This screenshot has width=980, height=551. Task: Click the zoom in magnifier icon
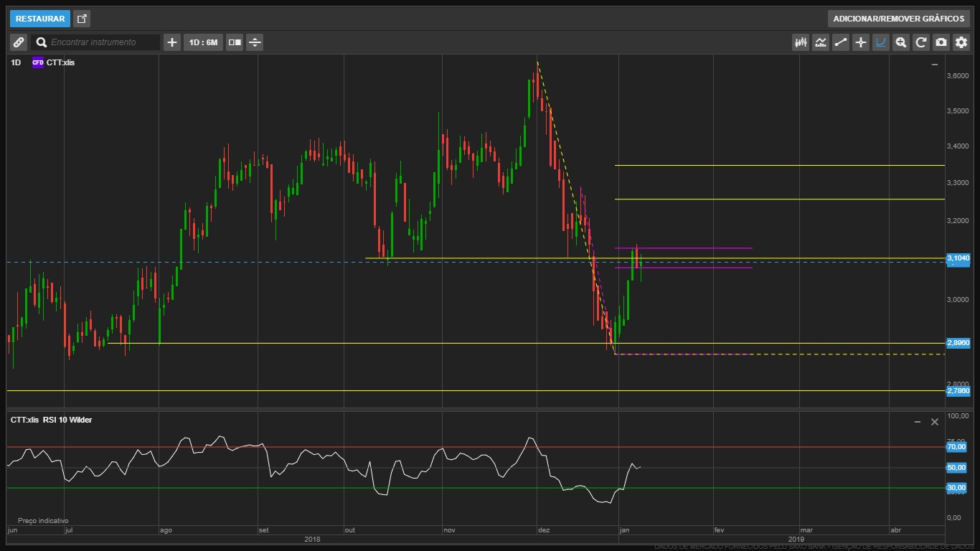[901, 42]
